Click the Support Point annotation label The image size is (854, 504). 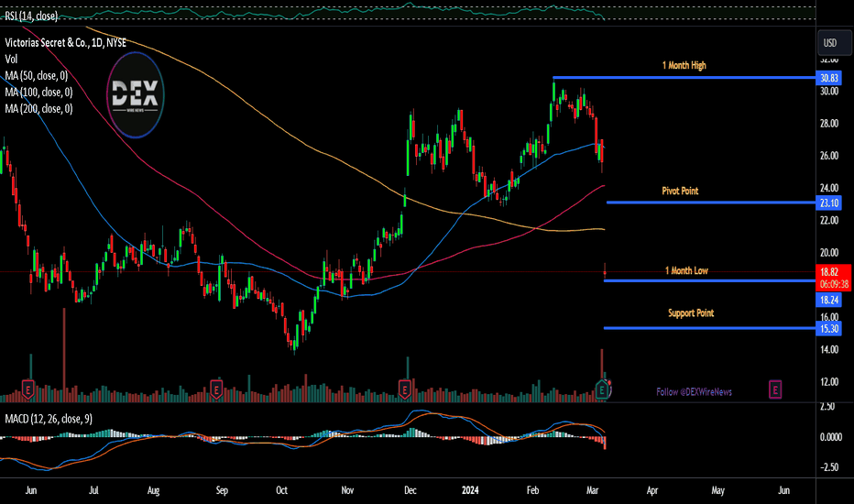pyautogui.click(x=691, y=312)
